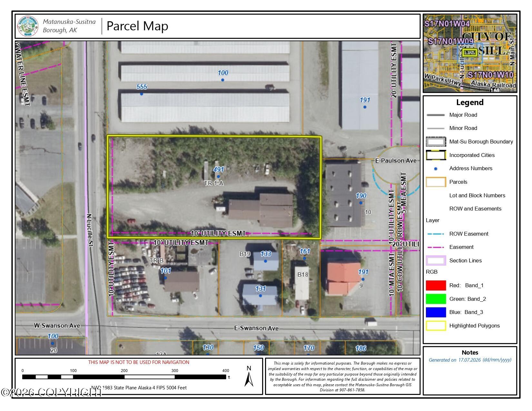The image size is (532, 411).
Task: Click the "Alaska Railroad" label in inset map
Action: point(493,84)
